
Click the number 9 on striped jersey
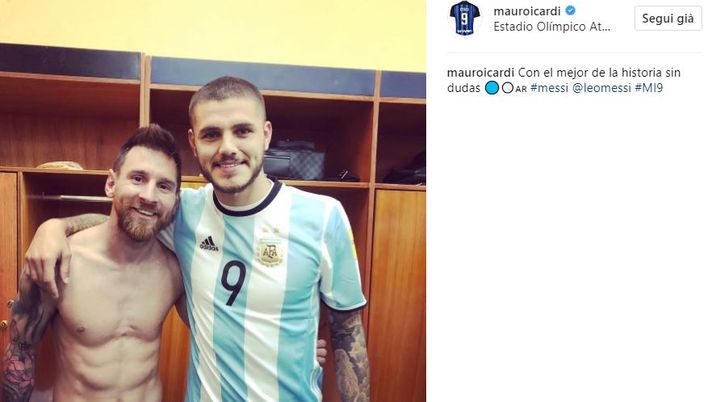233,282
